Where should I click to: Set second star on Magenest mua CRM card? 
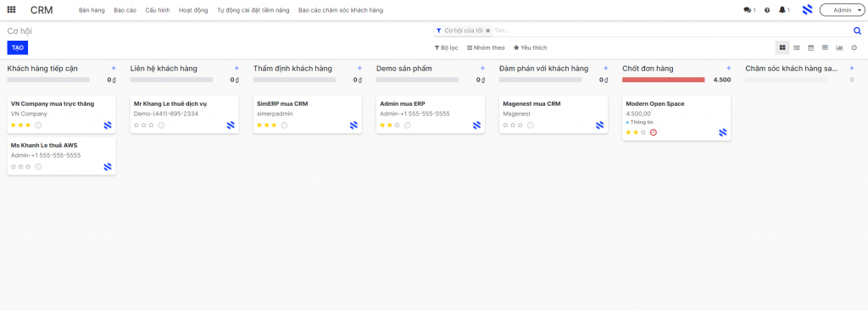[513, 125]
